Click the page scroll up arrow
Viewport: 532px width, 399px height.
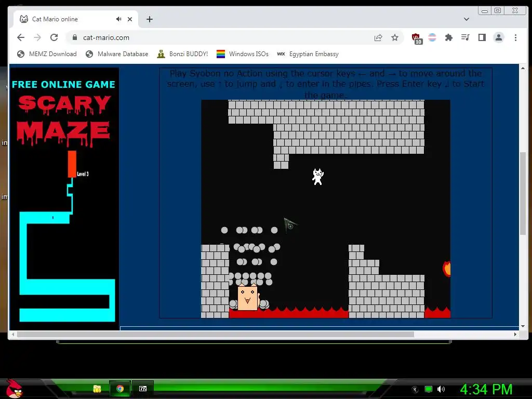pyautogui.click(x=523, y=68)
